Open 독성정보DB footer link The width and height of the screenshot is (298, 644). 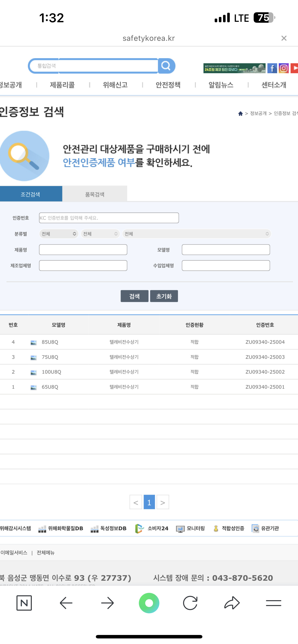[x=108, y=528]
